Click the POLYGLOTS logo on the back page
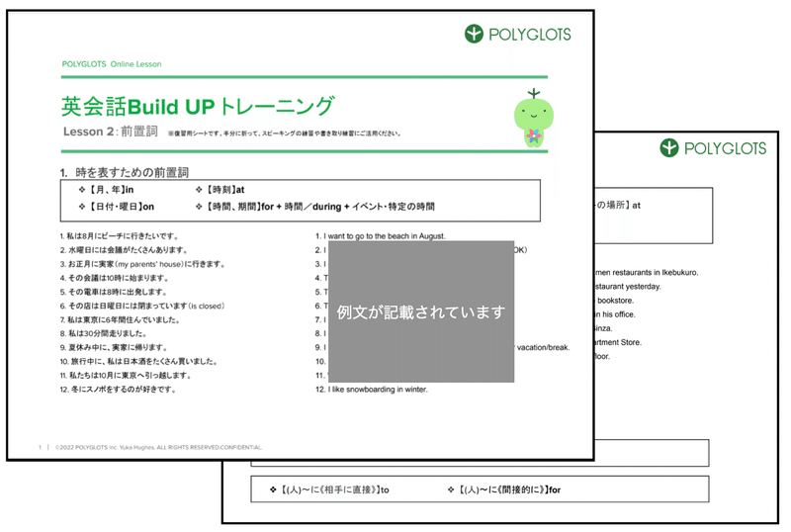791x532 pixels. point(713,148)
